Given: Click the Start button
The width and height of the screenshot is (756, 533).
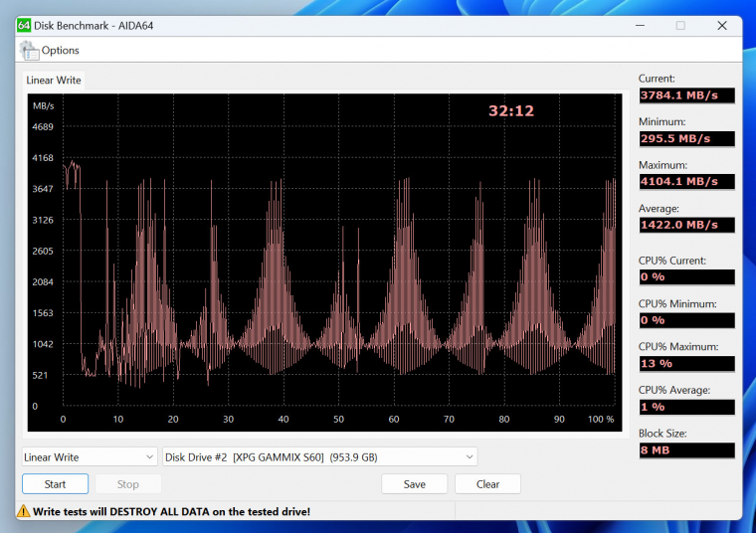Looking at the screenshot, I should 55,484.
